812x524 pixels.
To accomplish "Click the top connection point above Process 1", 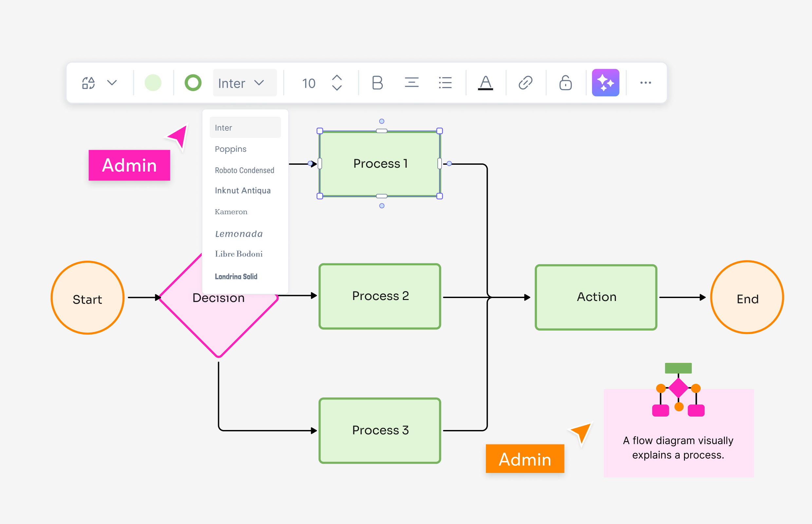I will (382, 121).
